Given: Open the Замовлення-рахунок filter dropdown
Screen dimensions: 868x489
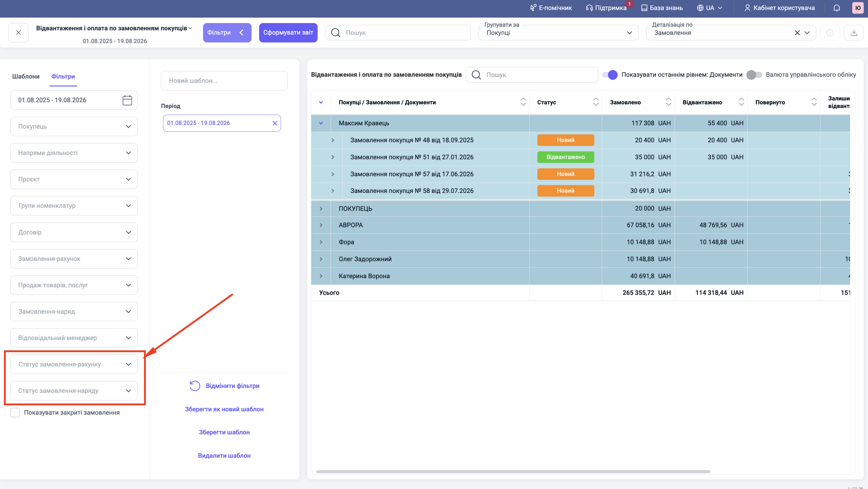Looking at the screenshot, I should [74, 259].
